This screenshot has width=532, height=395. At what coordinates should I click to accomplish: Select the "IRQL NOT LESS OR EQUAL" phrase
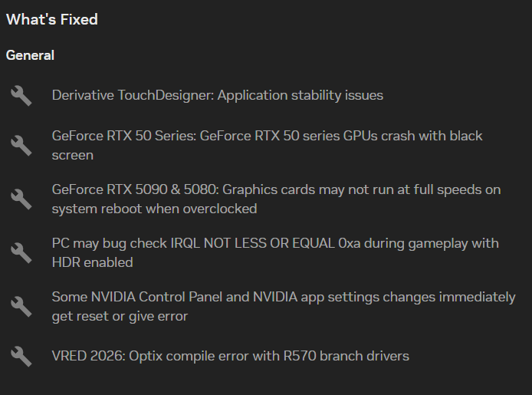[252, 243]
